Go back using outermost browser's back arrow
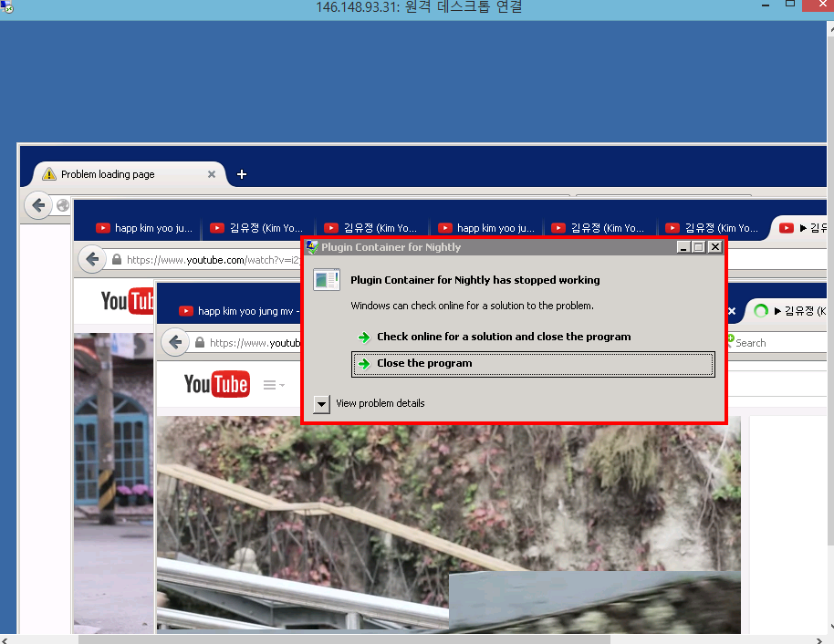The height and width of the screenshot is (644, 834). pos(37,205)
